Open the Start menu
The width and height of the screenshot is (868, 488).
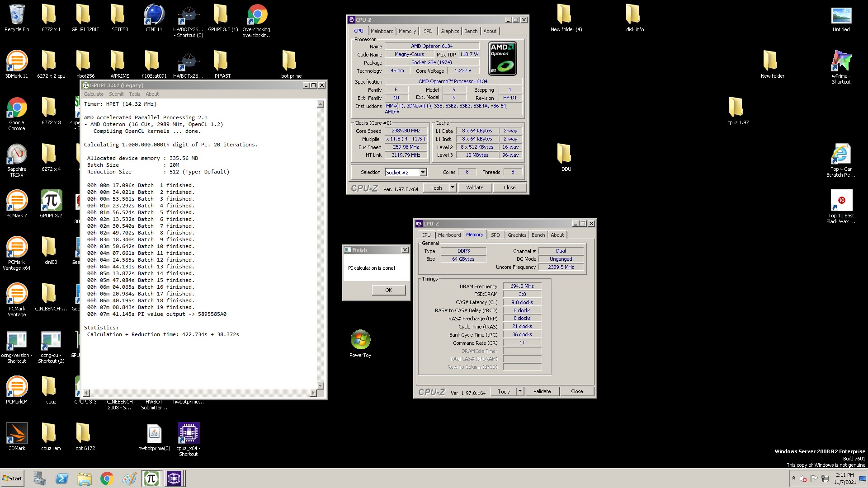coord(13,478)
